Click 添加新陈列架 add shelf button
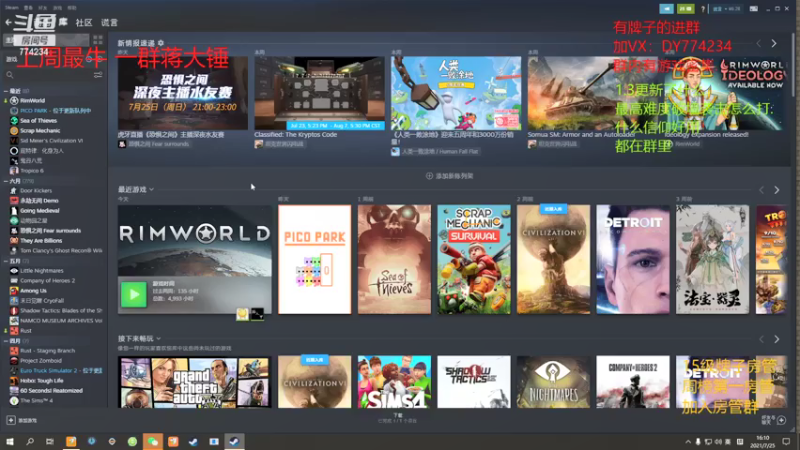This screenshot has height=450, width=800. pos(449,176)
